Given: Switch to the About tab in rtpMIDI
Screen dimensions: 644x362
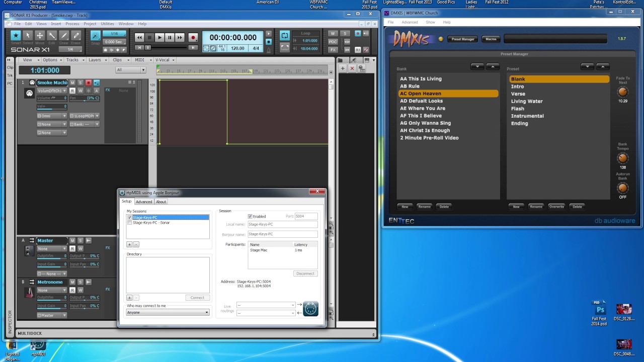Looking at the screenshot, I should (x=161, y=202).
